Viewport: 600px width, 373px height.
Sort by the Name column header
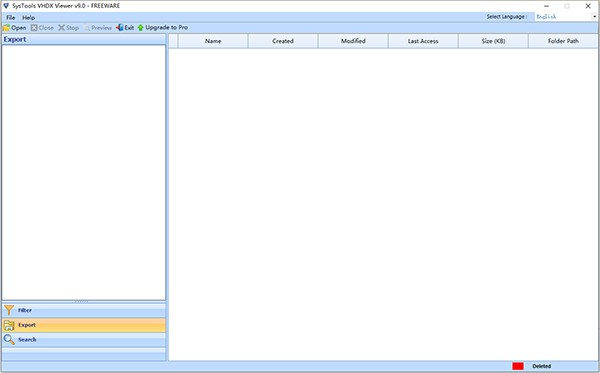(x=213, y=41)
